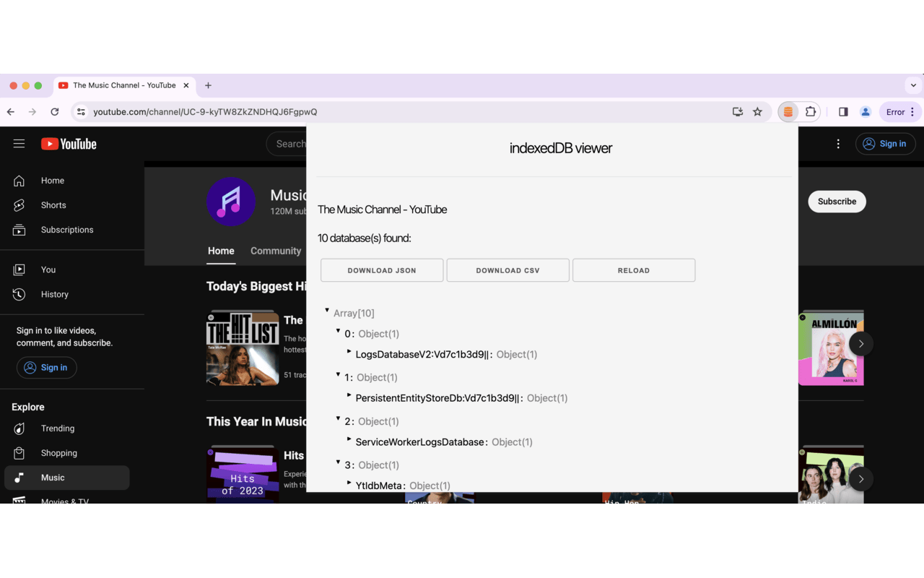The image size is (924, 578).
Task: Click the address bar URL
Action: point(205,112)
